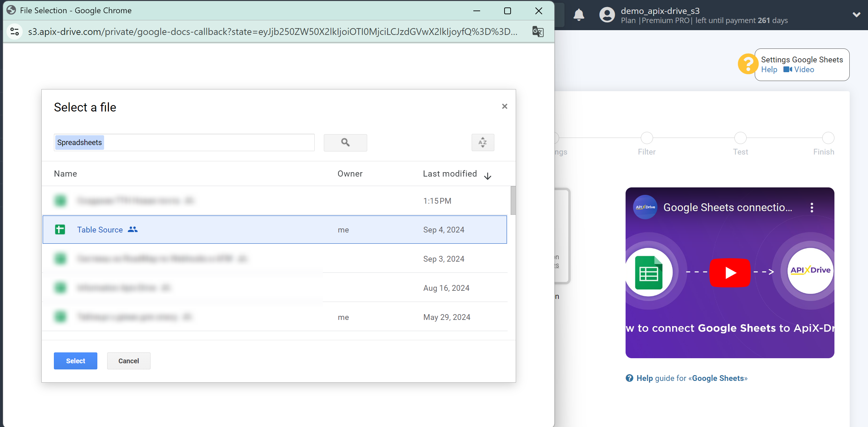Viewport: 868px width, 427px height.
Task: Click the search icon in file dialog
Action: (x=346, y=142)
